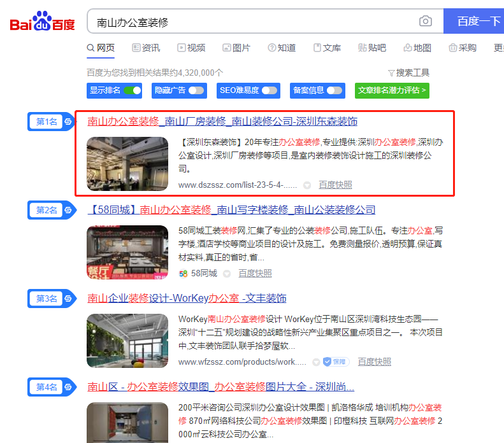
Task: Open the 视频 tab
Action: pyautogui.click(x=191, y=48)
